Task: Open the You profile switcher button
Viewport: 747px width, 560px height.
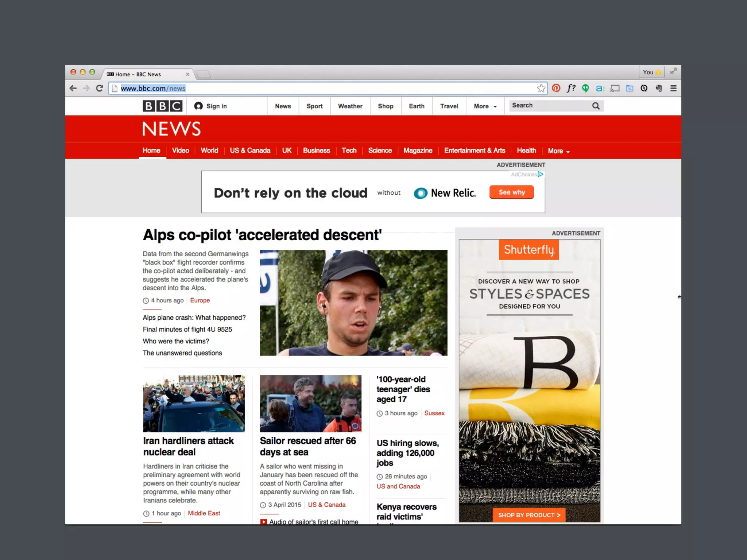Action: 651,72
